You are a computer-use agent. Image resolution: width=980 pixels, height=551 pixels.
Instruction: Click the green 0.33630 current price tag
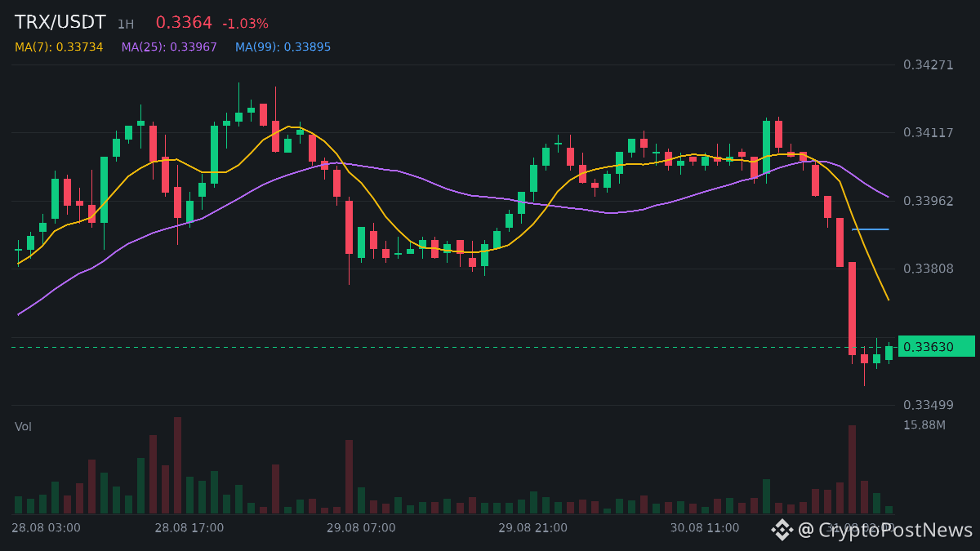936,346
